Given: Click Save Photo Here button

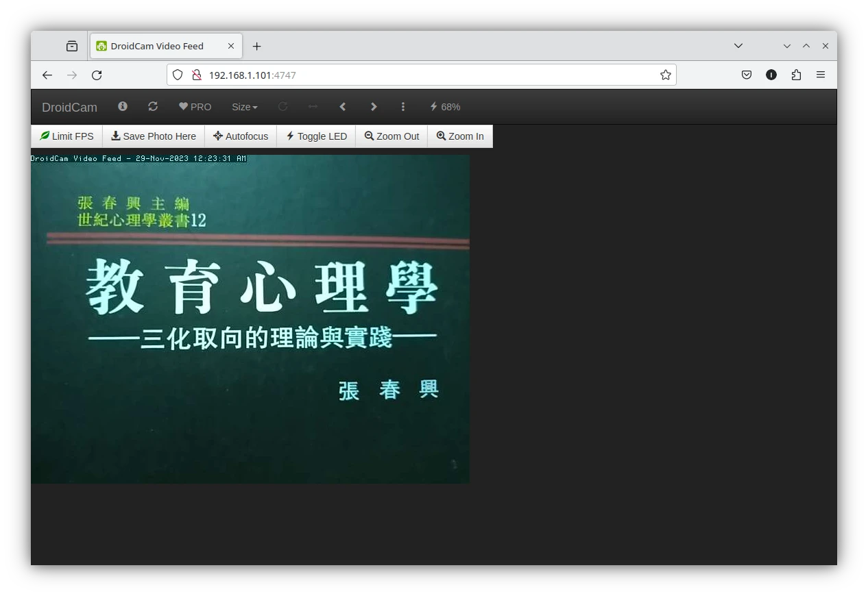Looking at the screenshot, I should 154,136.
